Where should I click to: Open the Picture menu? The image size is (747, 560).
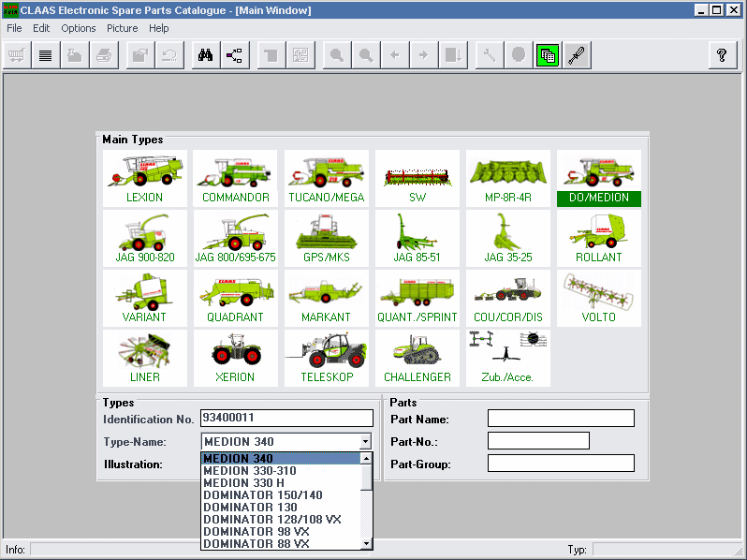[x=122, y=28]
